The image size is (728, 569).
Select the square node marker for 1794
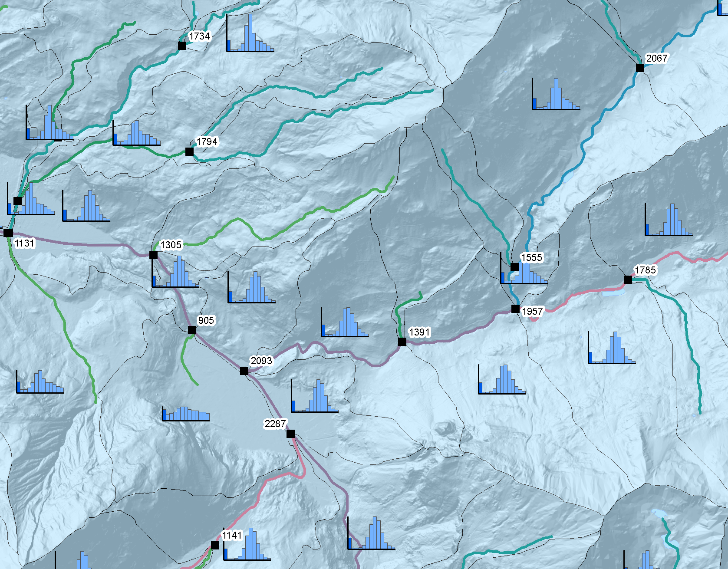[x=189, y=151]
